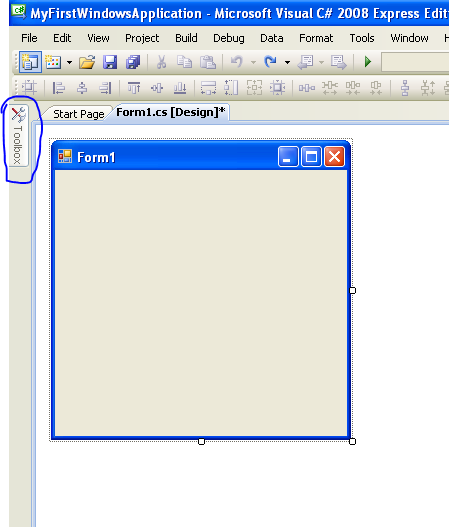Click the Save All icon
Image resolution: width=449 pixels, height=527 pixels.
(x=133, y=62)
